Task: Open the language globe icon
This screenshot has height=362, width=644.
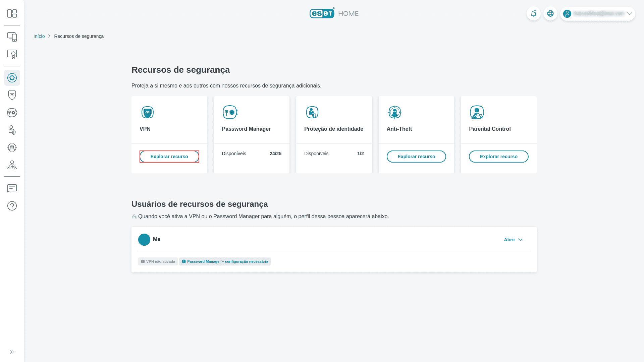Action: 550,14
